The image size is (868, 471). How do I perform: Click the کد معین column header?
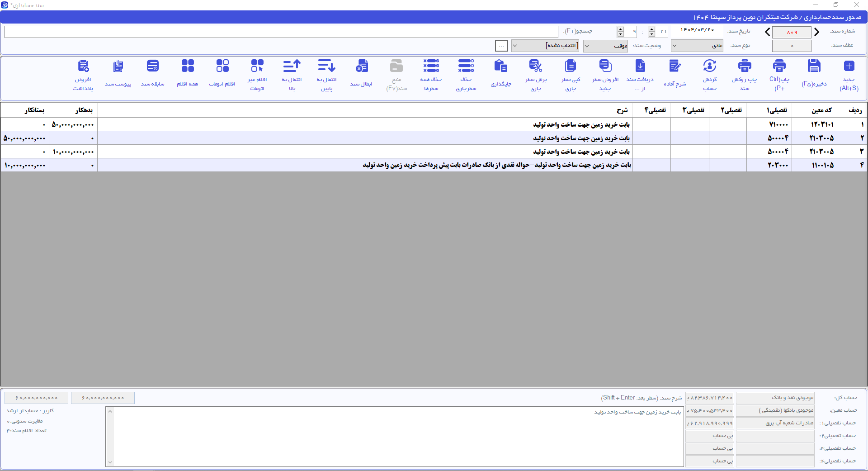coord(815,110)
